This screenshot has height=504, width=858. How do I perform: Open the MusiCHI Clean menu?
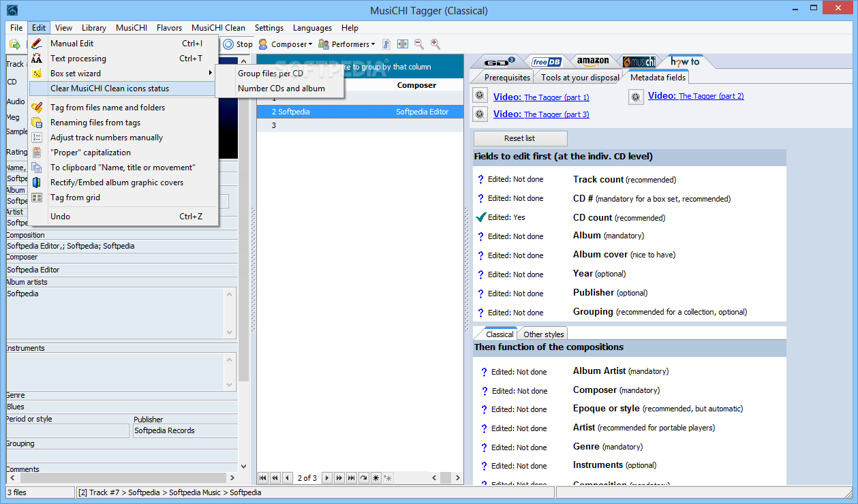tap(218, 28)
